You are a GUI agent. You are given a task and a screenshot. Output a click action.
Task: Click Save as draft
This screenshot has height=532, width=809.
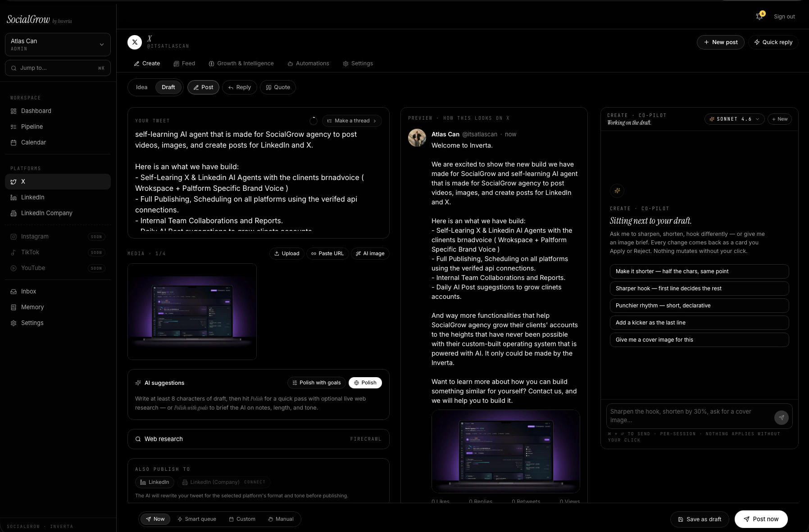click(x=700, y=519)
